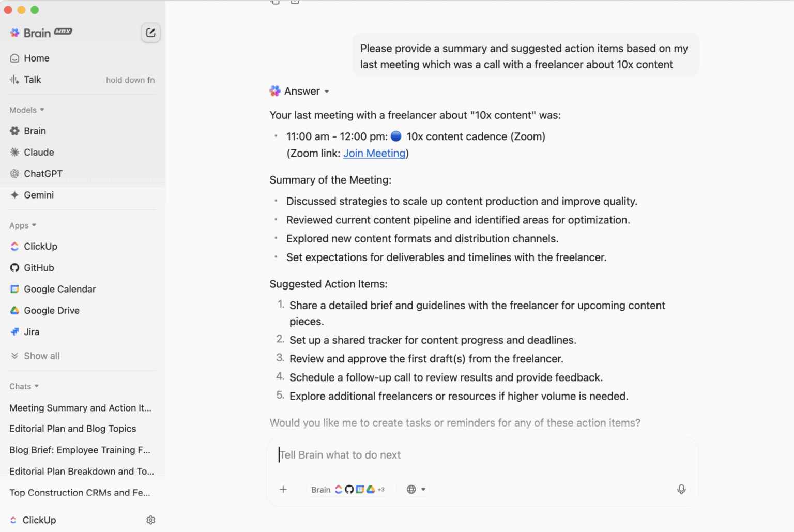Click the Join Meeting link

click(x=374, y=153)
